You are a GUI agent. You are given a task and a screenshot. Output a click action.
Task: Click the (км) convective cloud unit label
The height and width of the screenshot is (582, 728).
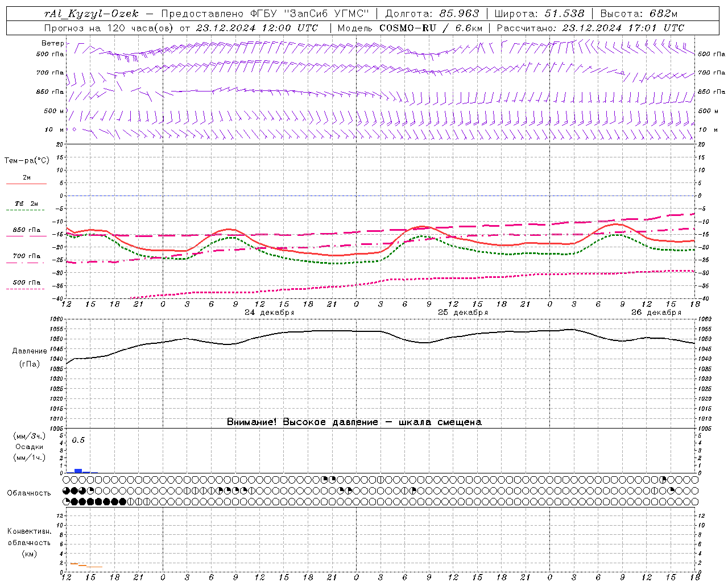pos(29,554)
